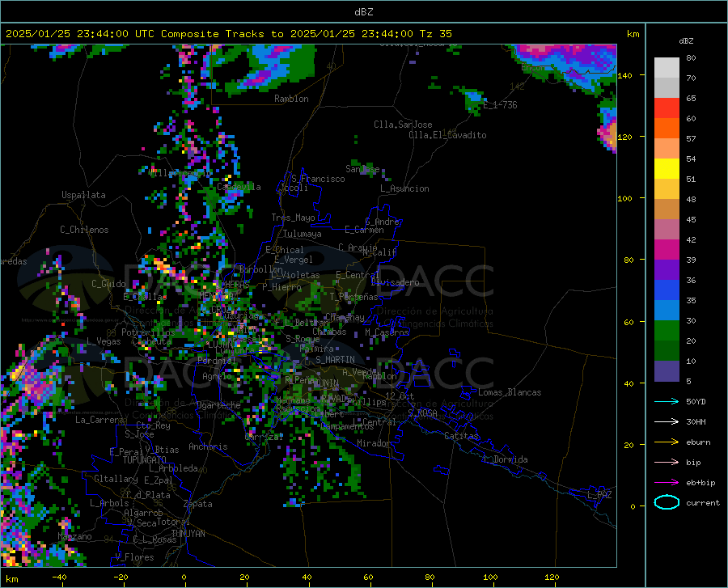728x588 pixels.
Task: Click the 30HM legend label
Action: 696,422
